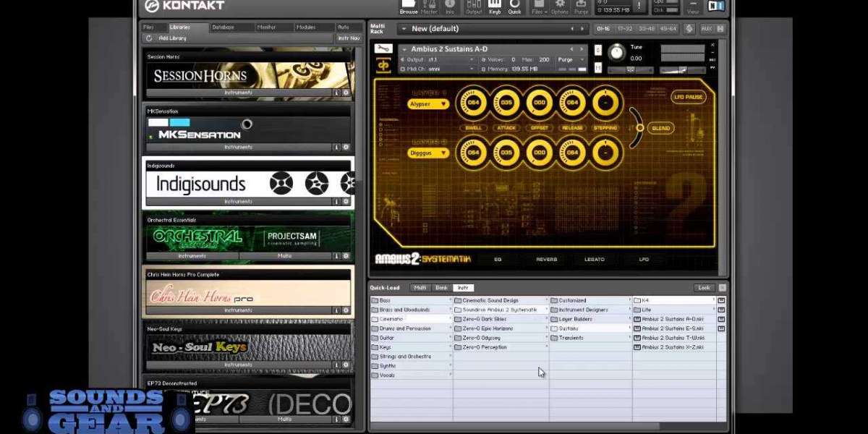Open Session Horns library settings gear
This screenshot has width=868, height=434.
point(346,93)
